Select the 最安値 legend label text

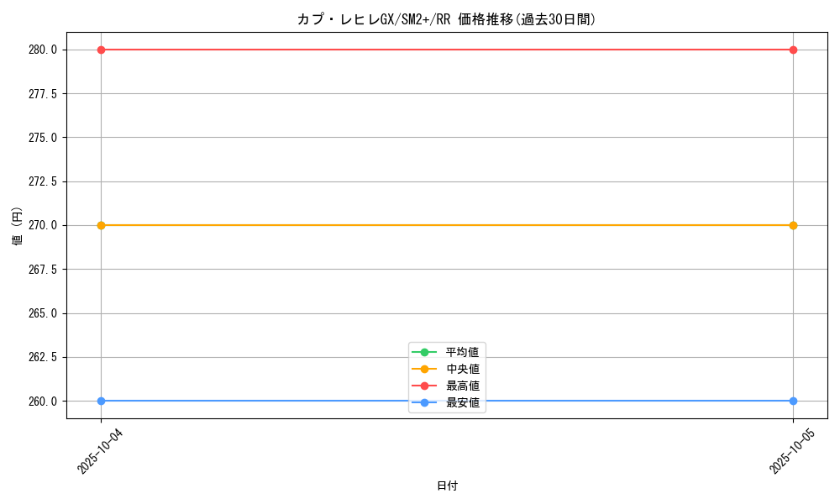462,402
